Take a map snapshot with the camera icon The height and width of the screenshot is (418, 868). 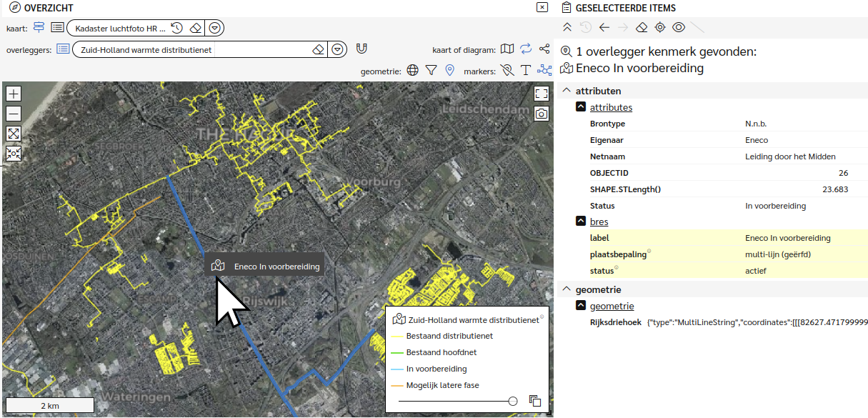tap(542, 114)
